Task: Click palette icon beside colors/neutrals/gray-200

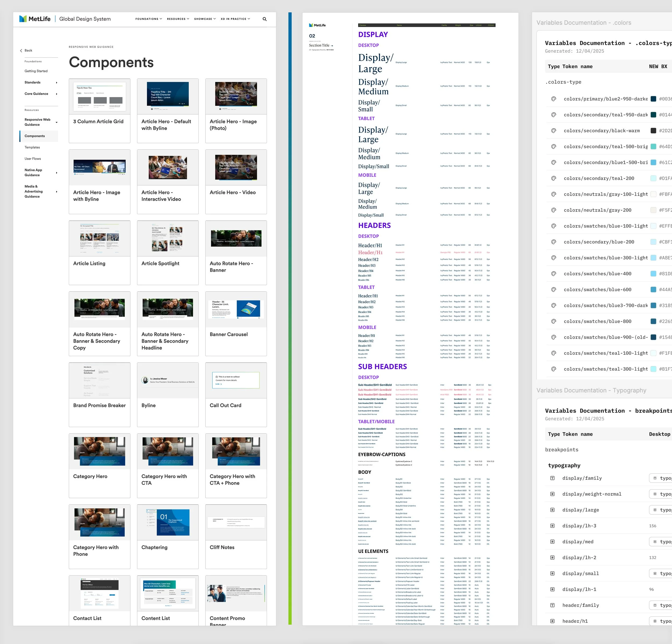Action: pos(553,210)
